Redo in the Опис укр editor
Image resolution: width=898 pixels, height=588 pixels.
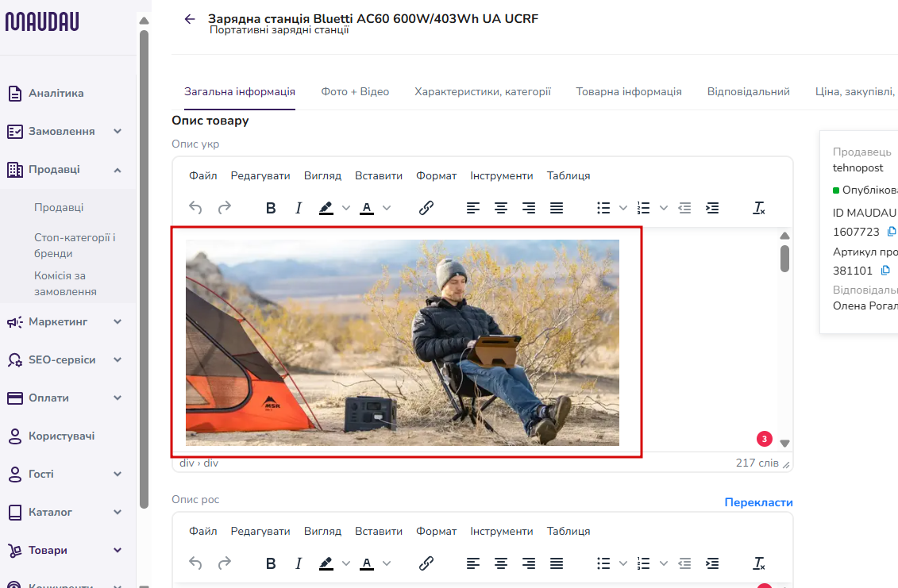(x=225, y=208)
